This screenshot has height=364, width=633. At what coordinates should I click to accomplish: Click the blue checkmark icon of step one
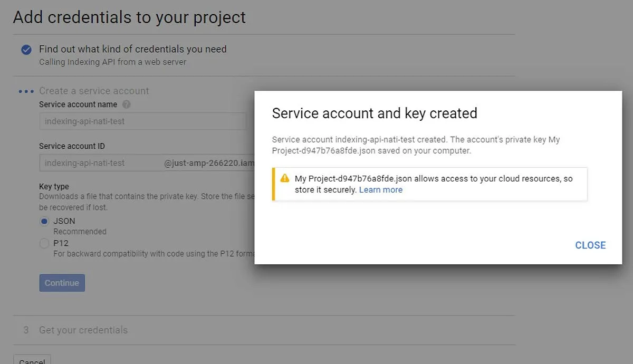coord(26,50)
